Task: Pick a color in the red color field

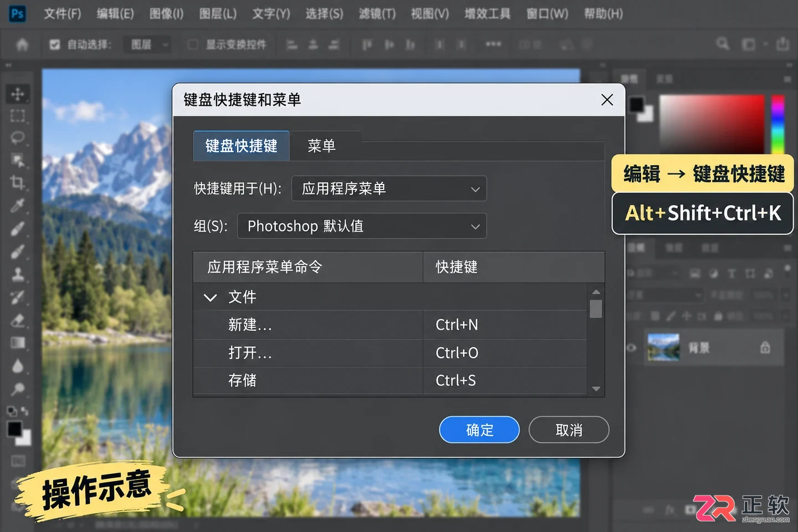Action: click(x=712, y=125)
